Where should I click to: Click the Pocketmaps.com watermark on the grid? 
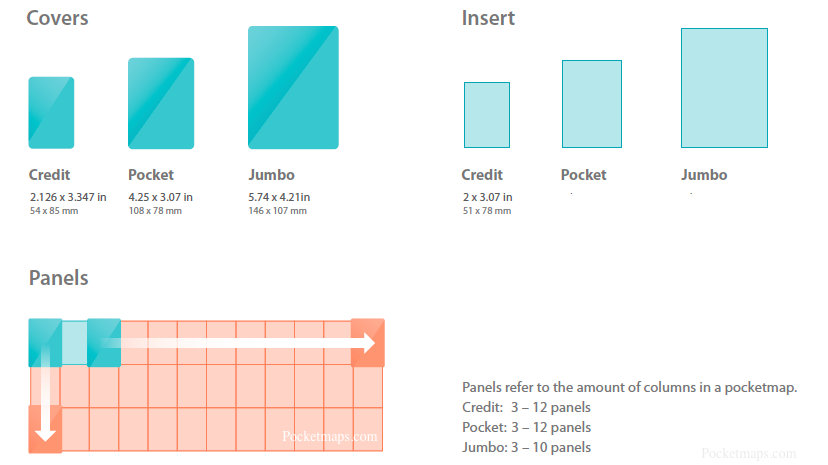click(330, 437)
